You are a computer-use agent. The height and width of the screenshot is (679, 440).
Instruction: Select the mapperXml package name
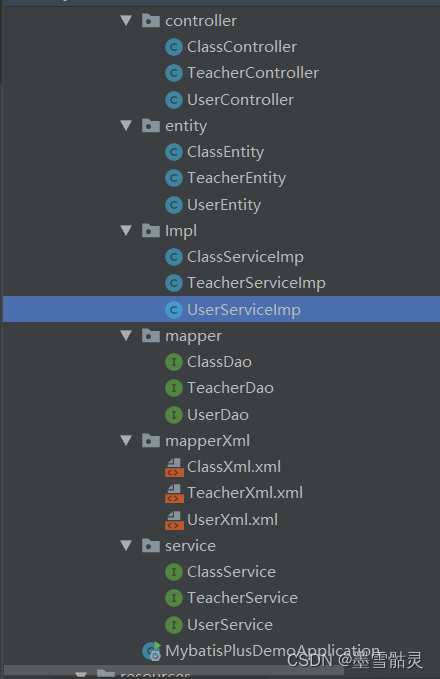point(207,441)
